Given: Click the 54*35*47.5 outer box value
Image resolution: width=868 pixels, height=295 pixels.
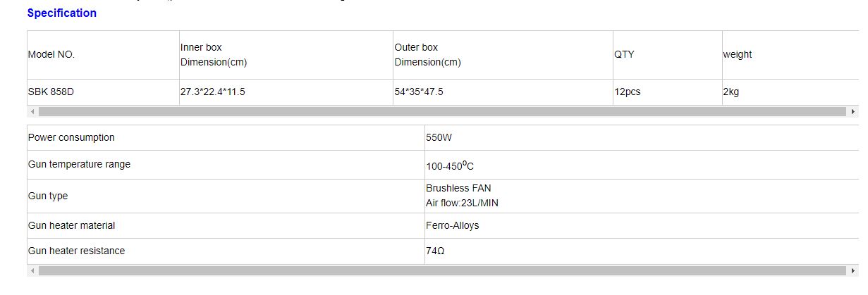Looking at the screenshot, I should [419, 92].
